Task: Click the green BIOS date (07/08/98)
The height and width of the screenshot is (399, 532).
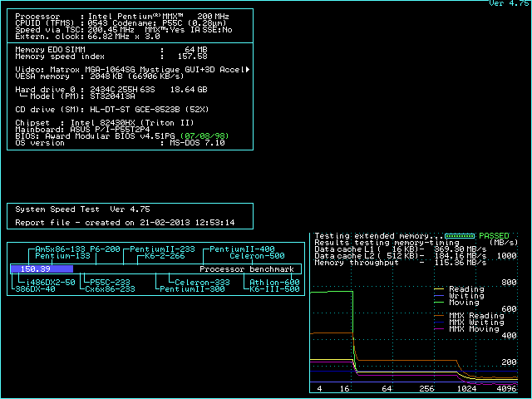Action: coord(204,136)
